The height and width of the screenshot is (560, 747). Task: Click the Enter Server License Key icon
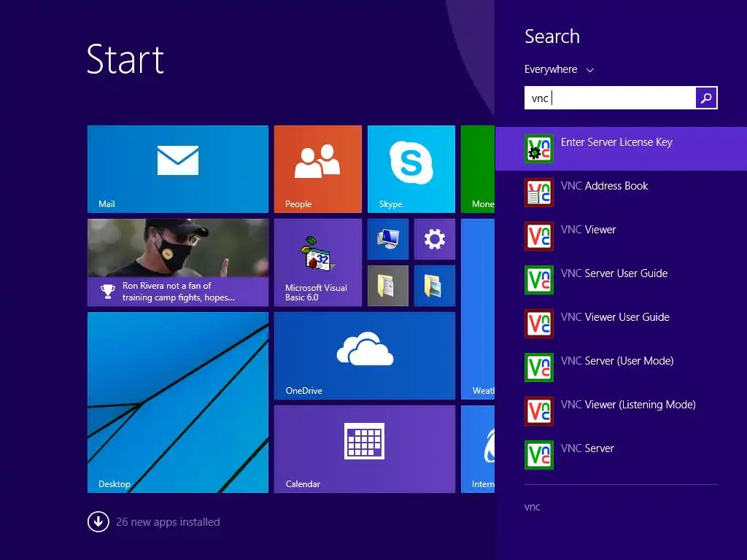click(539, 149)
